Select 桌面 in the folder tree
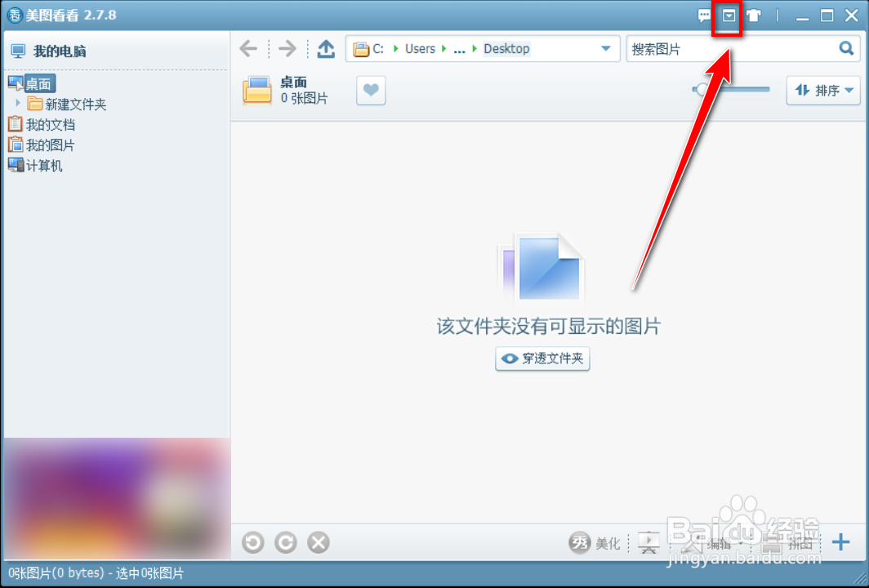 click(x=39, y=84)
